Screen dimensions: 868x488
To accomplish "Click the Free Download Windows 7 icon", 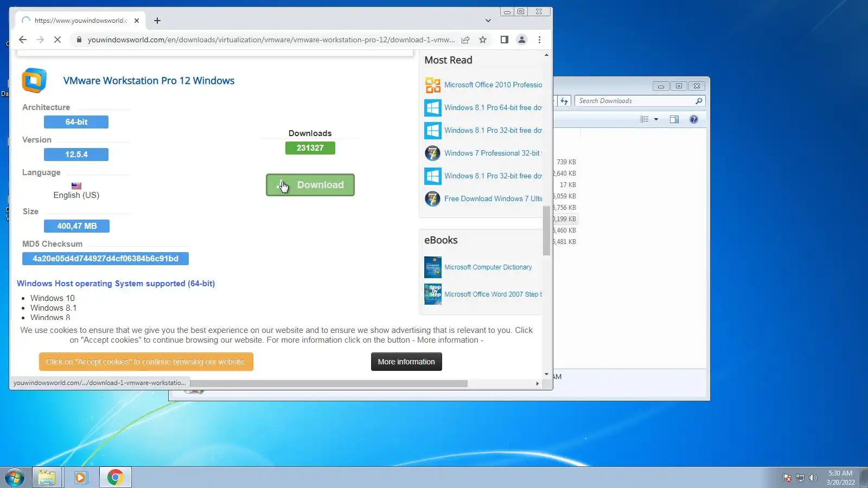I will pyautogui.click(x=433, y=199).
